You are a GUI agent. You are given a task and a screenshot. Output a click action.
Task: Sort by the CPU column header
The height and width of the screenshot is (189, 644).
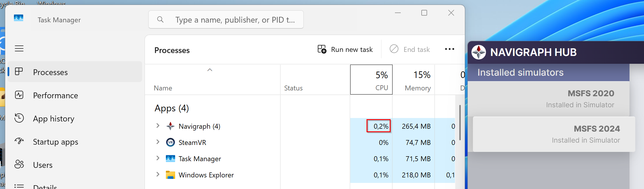point(371,79)
